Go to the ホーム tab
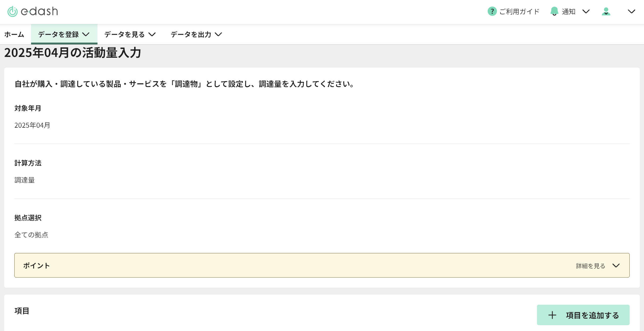The width and height of the screenshot is (644, 331). [14, 34]
